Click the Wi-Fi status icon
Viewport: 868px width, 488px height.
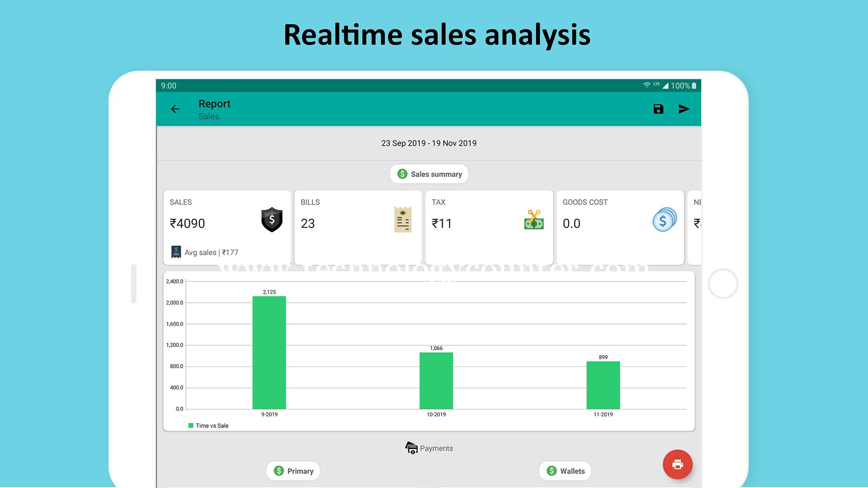(647, 85)
